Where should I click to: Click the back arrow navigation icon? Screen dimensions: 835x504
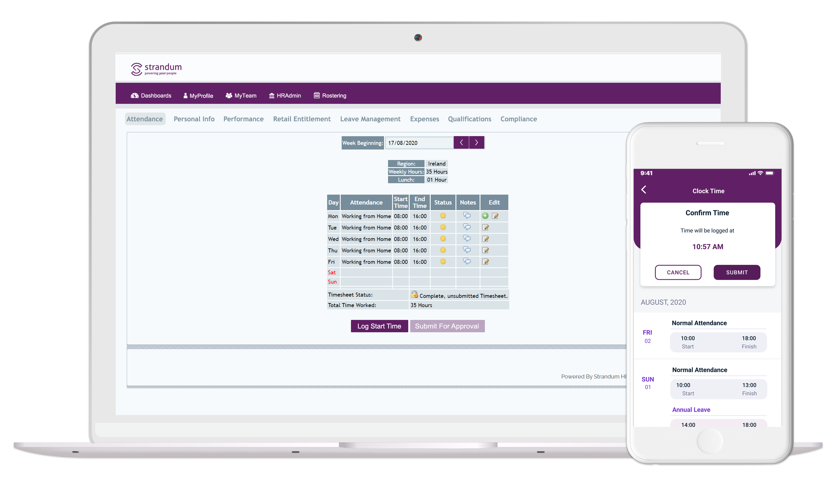click(x=643, y=191)
